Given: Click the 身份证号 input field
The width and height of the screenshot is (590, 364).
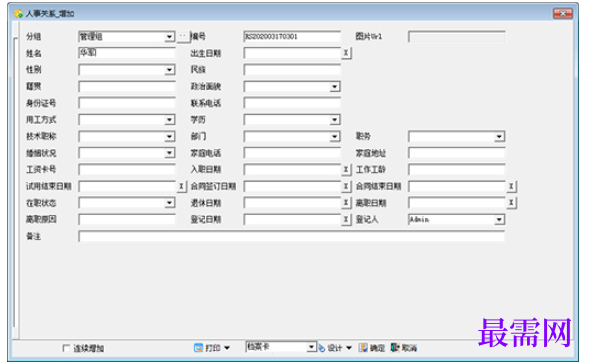Looking at the screenshot, I should click(127, 103).
